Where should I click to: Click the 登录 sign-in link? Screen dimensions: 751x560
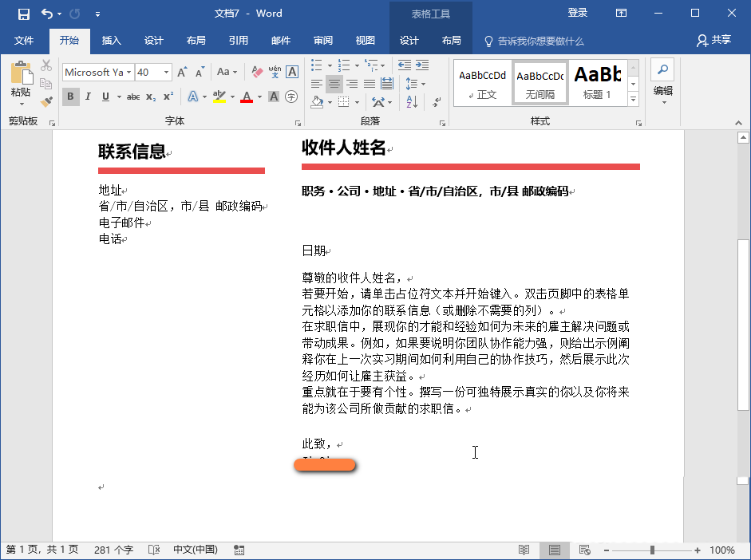tap(577, 13)
